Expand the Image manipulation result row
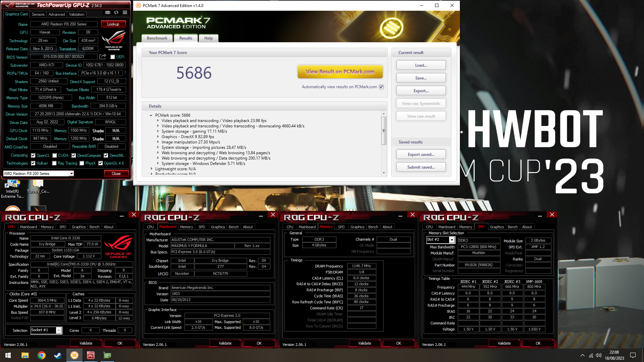 [158, 142]
